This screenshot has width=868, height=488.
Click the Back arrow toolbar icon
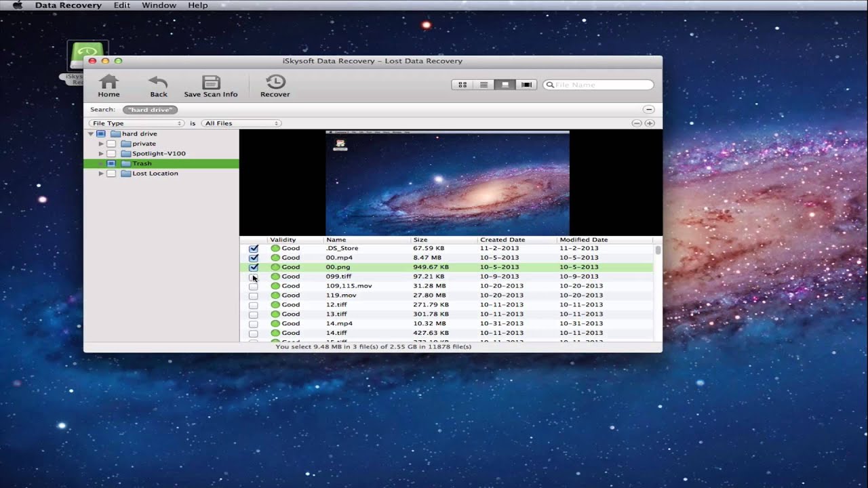point(158,82)
